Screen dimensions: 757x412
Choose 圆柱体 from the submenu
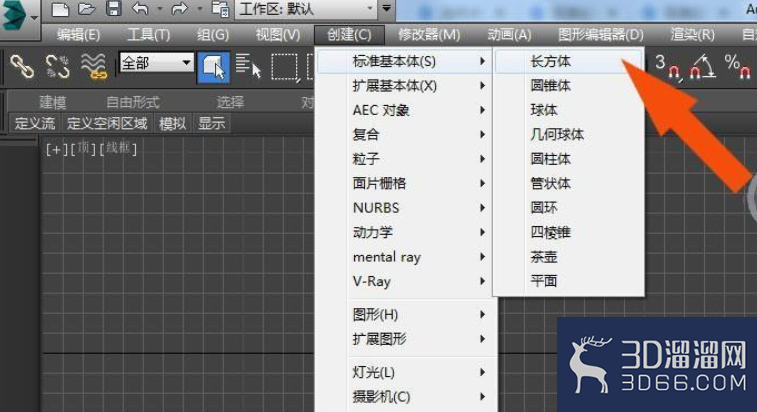(x=569, y=159)
